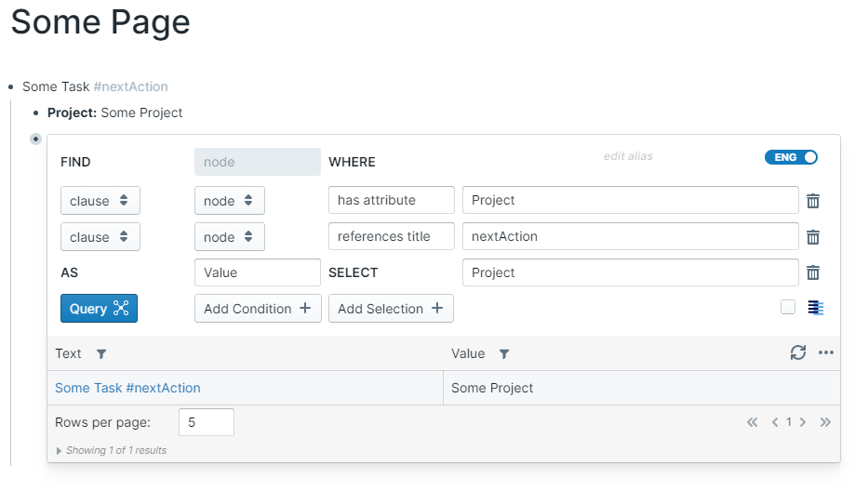This screenshot has width=868, height=491.
Task: Filter the Text column
Action: (x=101, y=354)
